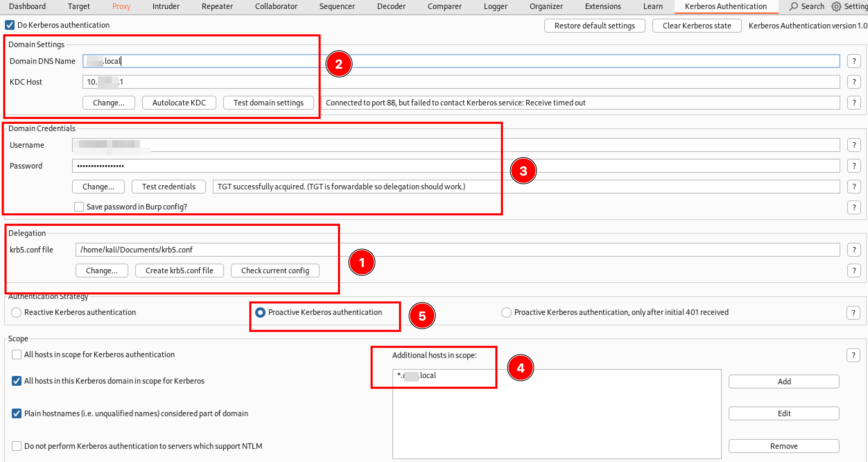Enable Save password in Burp config
Image resolution: width=868 pixels, height=462 pixels.
coord(79,207)
